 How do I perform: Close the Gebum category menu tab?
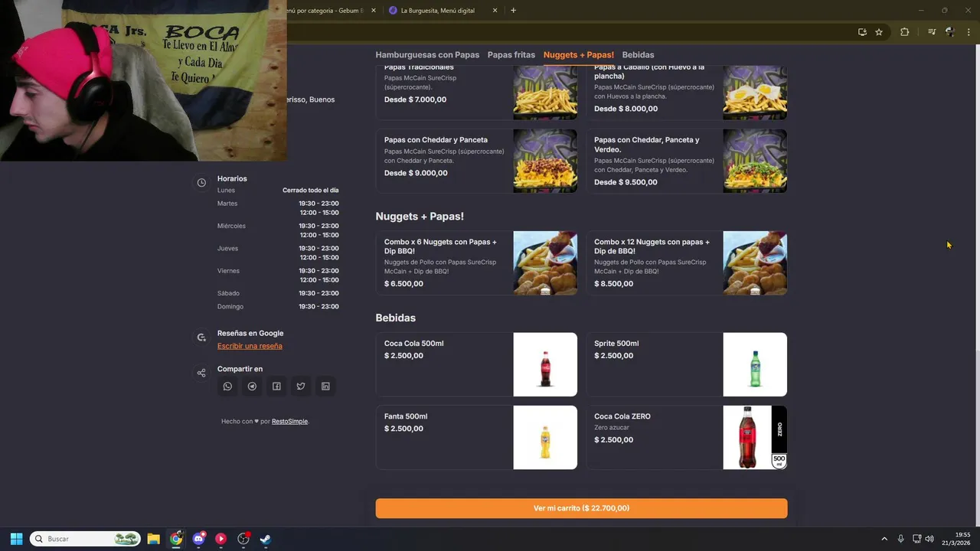374,11
